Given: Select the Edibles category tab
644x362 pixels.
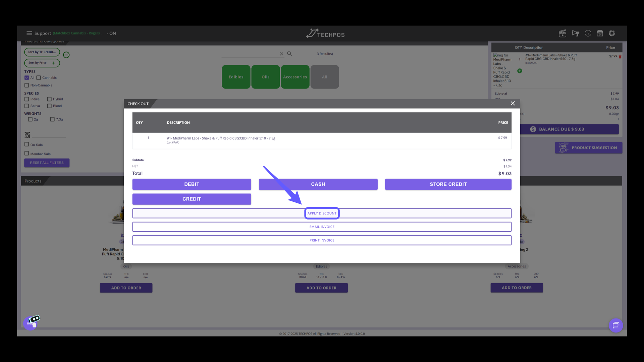Looking at the screenshot, I should (x=236, y=77).
